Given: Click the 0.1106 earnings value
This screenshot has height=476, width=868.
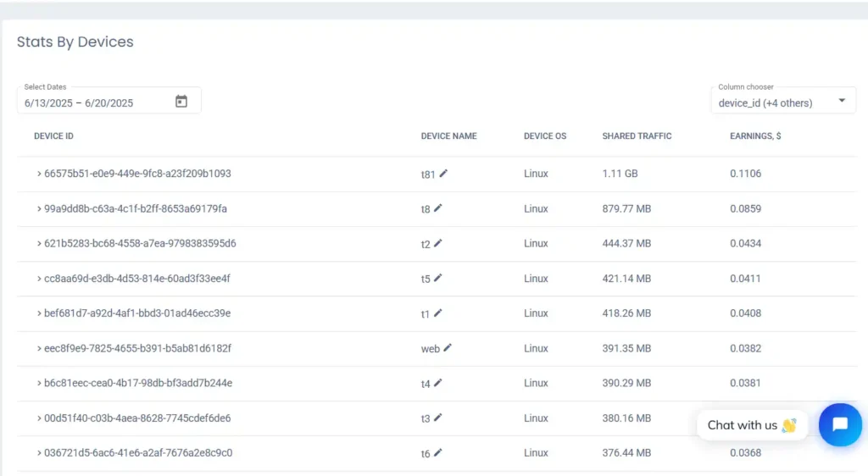Looking at the screenshot, I should point(745,174).
